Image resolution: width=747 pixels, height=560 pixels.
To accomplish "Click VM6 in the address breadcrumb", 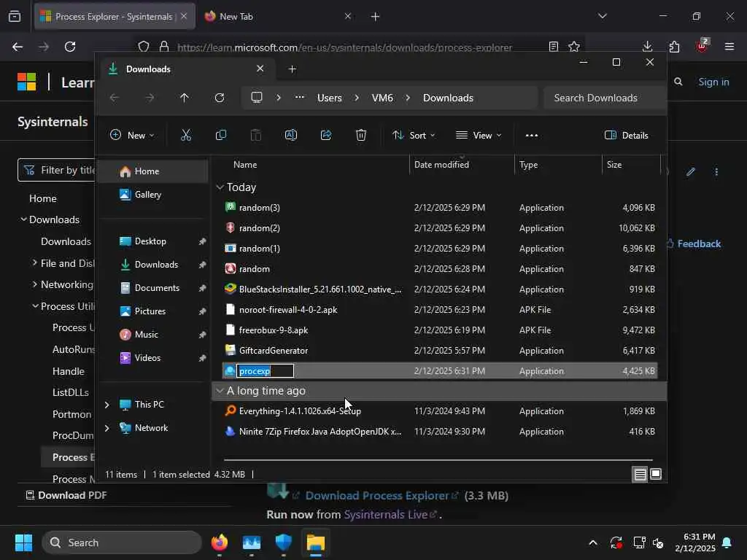I will [x=382, y=98].
